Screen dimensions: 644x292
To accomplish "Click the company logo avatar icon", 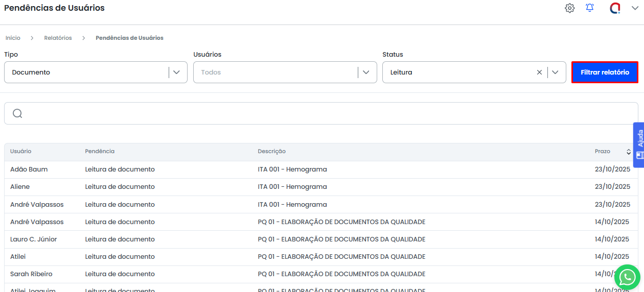I will (615, 8).
